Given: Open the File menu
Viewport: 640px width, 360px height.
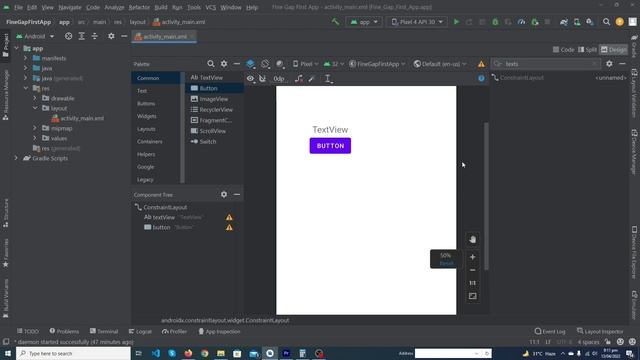Looking at the screenshot, I should tap(18, 7).
